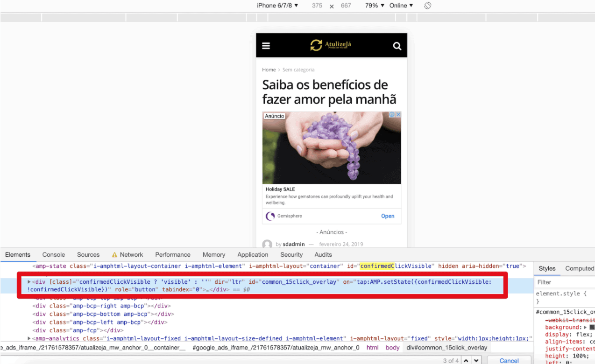This screenshot has height=364, width=595.
Task: Expand the common_15click_overlay div node
Action: click(29, 282)
